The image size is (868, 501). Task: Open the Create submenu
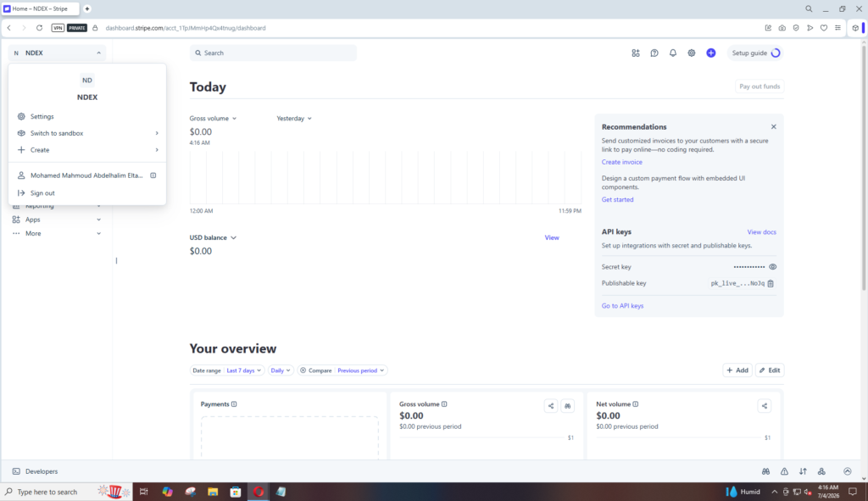click(87, 150)
